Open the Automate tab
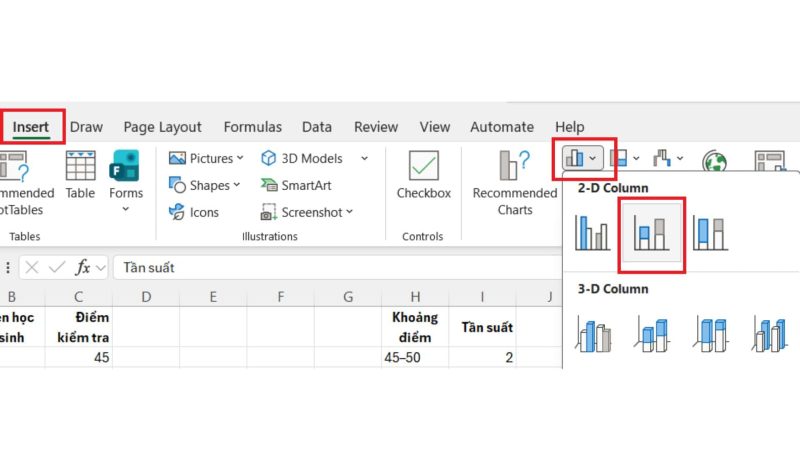 pos(502,127)
